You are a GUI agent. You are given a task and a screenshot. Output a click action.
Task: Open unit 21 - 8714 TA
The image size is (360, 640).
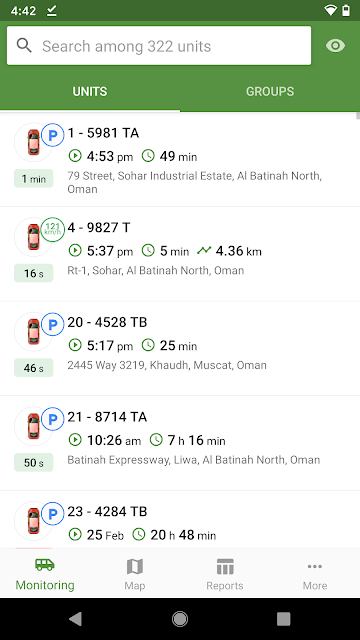(x=180, y=443)
